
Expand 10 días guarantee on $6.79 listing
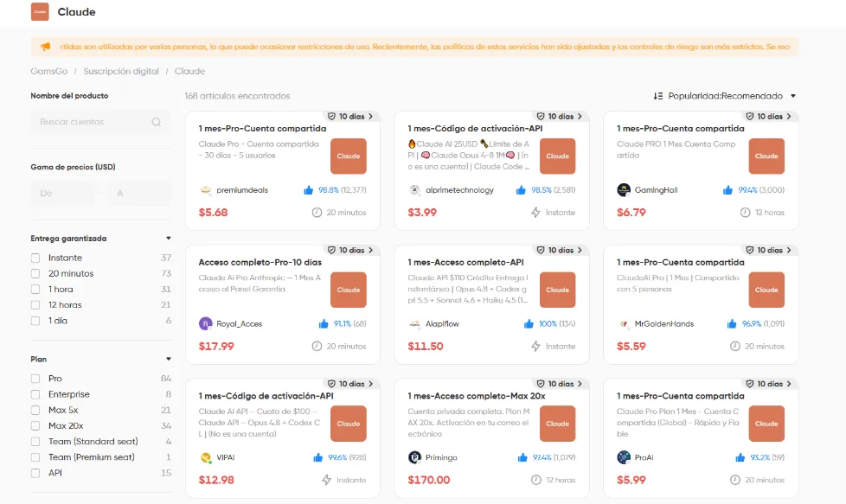point(768,117)
